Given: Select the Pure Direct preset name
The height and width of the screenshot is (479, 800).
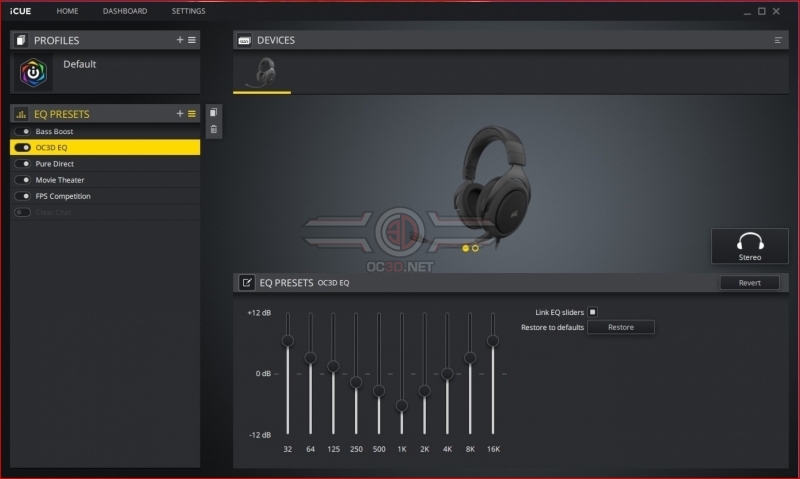Looking at the screenshot, I should tap(55, 164).
